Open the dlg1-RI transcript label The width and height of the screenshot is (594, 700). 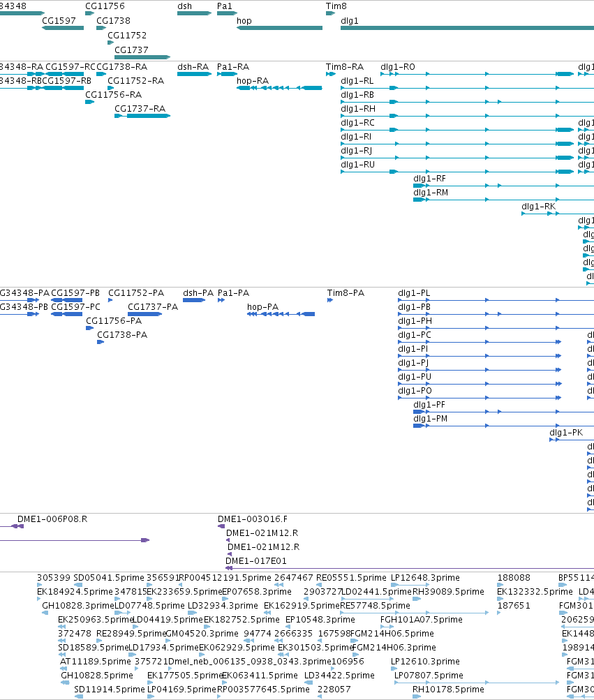point(356,137)
